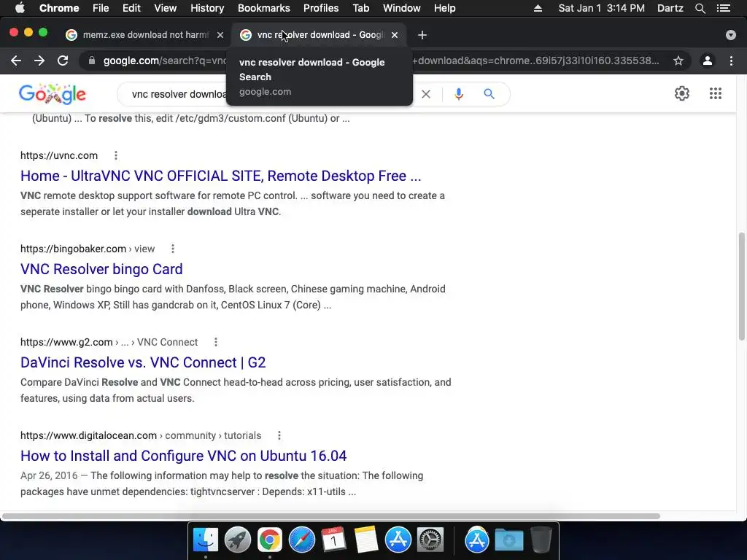747x560 pixels.
Task: Bookmark this page with the star icon
Action: click(x=678, y=61)
